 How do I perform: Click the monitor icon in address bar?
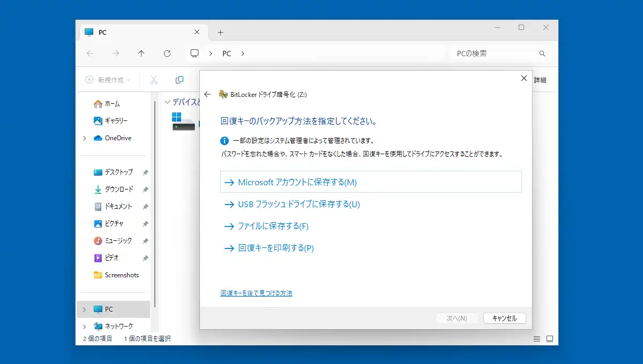[195, 54]
